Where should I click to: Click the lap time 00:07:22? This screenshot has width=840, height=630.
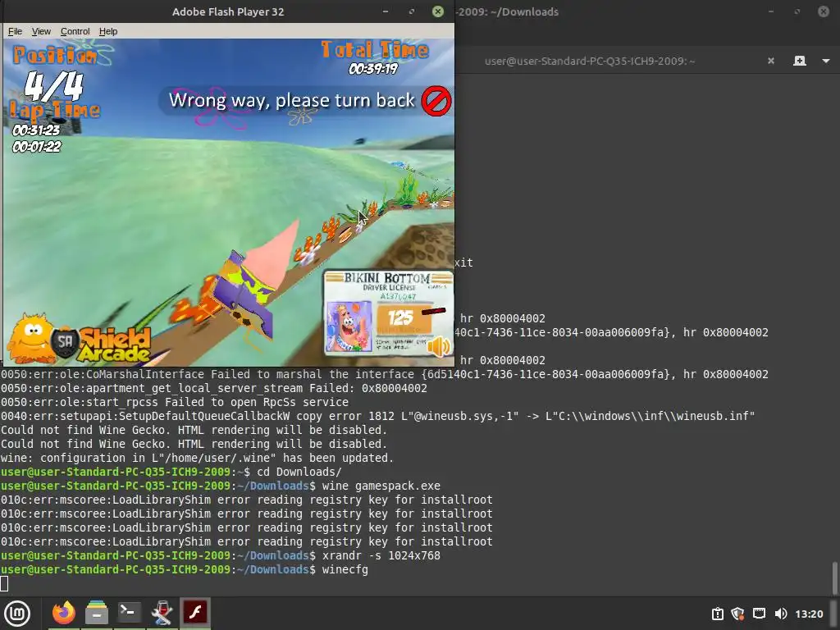pyautogui.click(x=36, y=147)
